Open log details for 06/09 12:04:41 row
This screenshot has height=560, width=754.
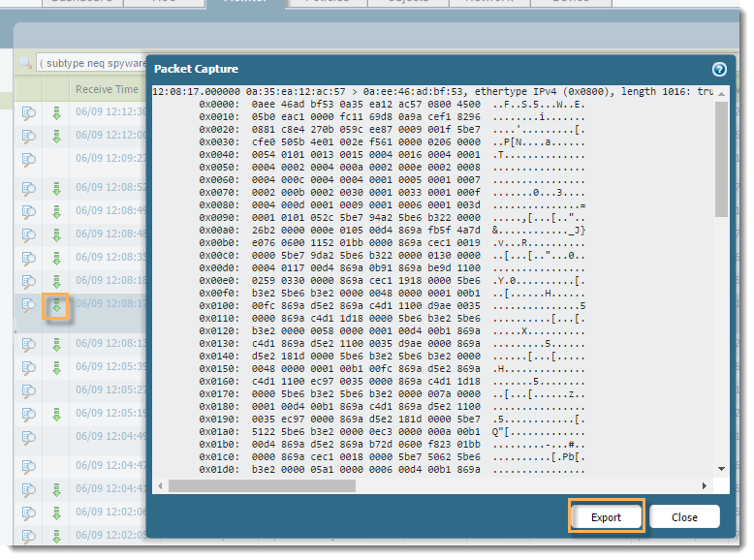pyautogui.click(x=28, y=490)
